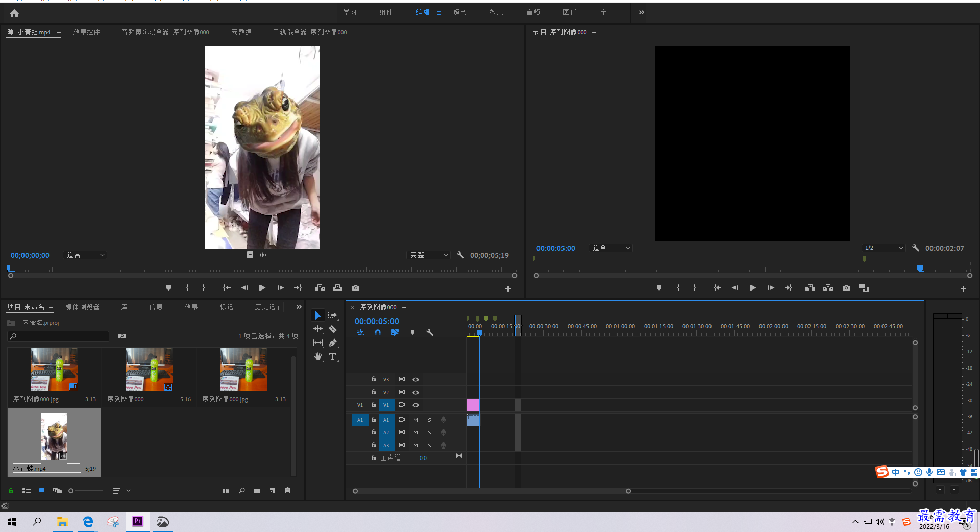Toggle V2 track output eye
980x532 pixels.
tap(416, 392)
